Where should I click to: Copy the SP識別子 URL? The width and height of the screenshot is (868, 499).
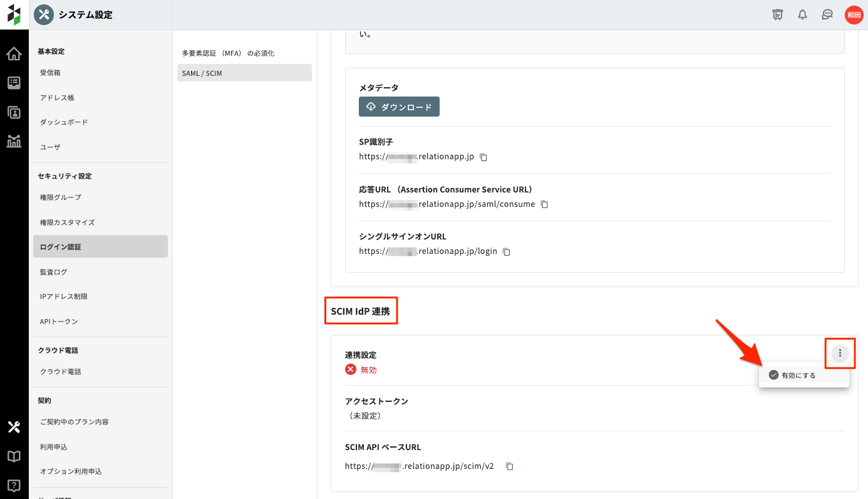(483, 157)
